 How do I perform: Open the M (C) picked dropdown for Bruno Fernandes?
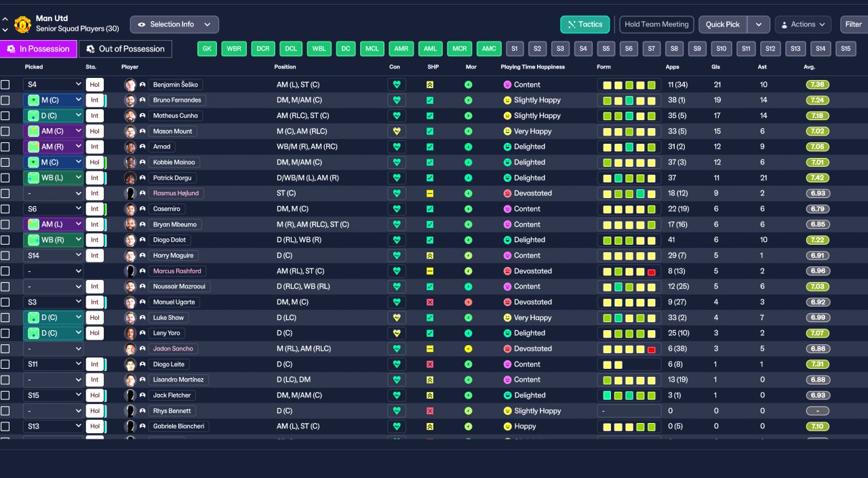click(x=54, y=100)
